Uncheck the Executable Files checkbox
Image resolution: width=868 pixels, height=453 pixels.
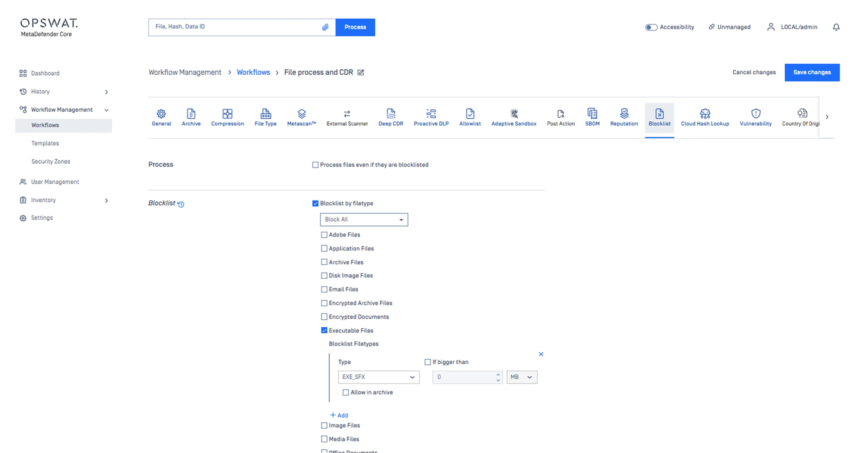[x=324, y=330]
